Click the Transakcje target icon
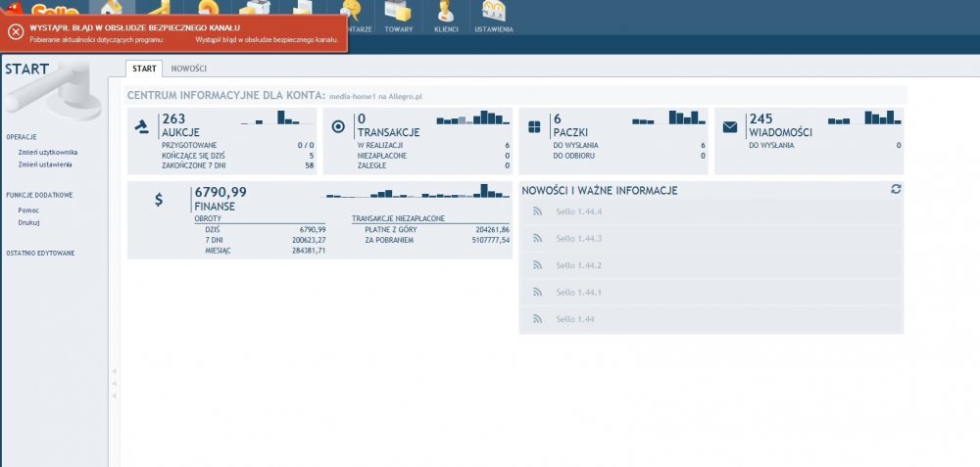Image resolution: width=980 pixels, height=467 pixels. (x=338, y=126)
